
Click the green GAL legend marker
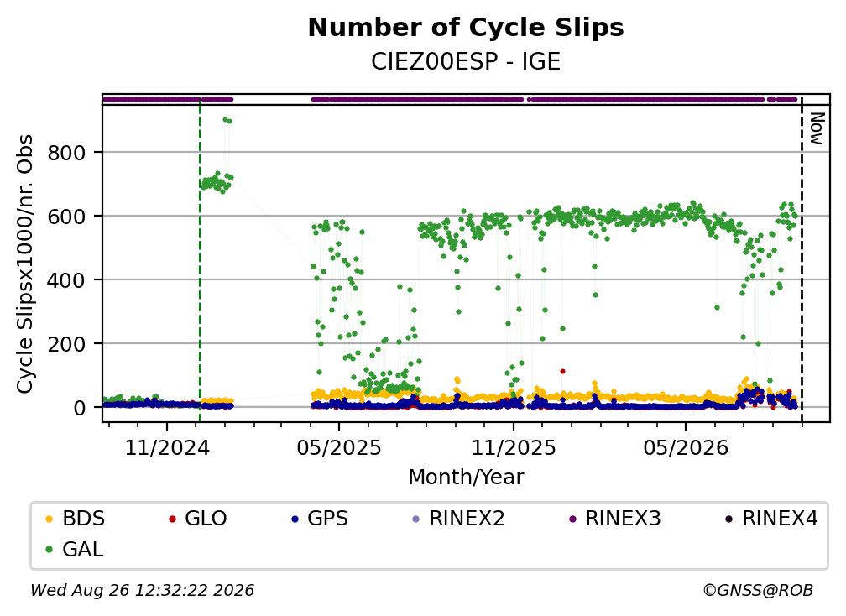[x=49, y=551]
